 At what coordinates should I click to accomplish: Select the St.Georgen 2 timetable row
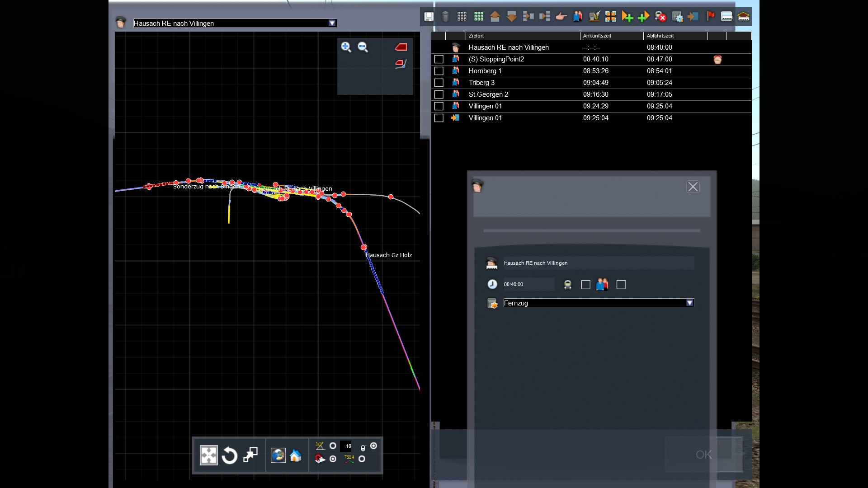[488, 94]
